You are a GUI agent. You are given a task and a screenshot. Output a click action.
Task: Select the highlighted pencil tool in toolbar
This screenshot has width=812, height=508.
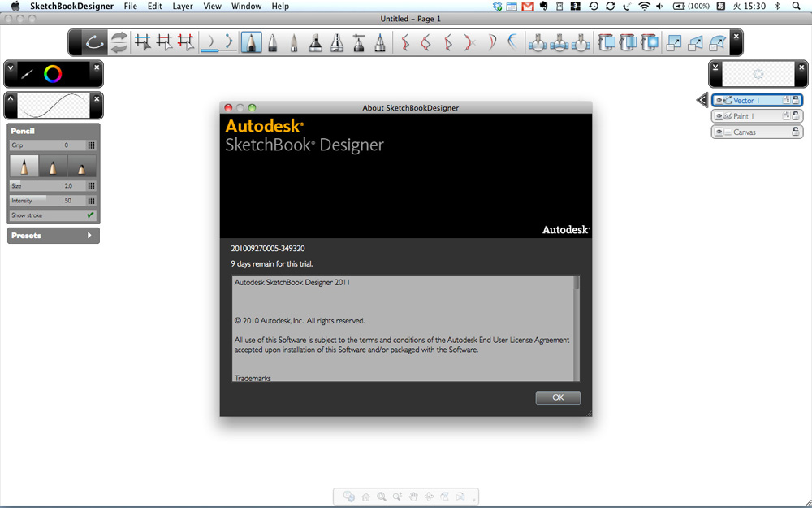click(x=251, y=42)
